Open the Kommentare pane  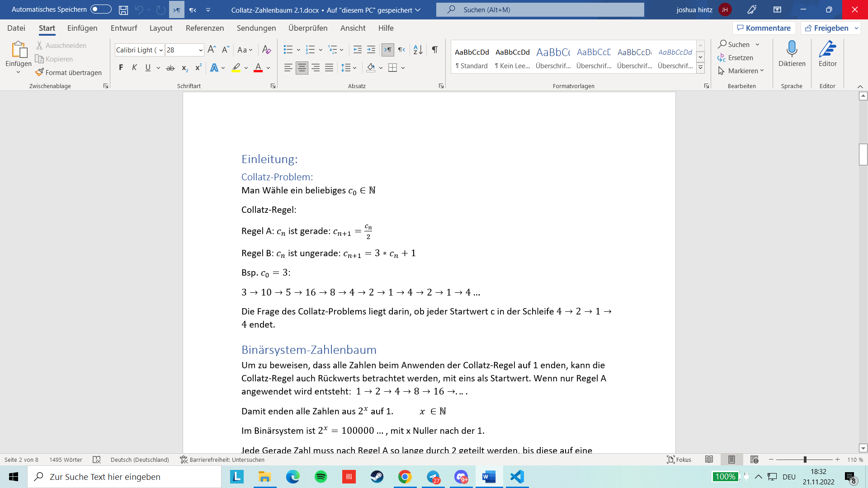[764, 28]
